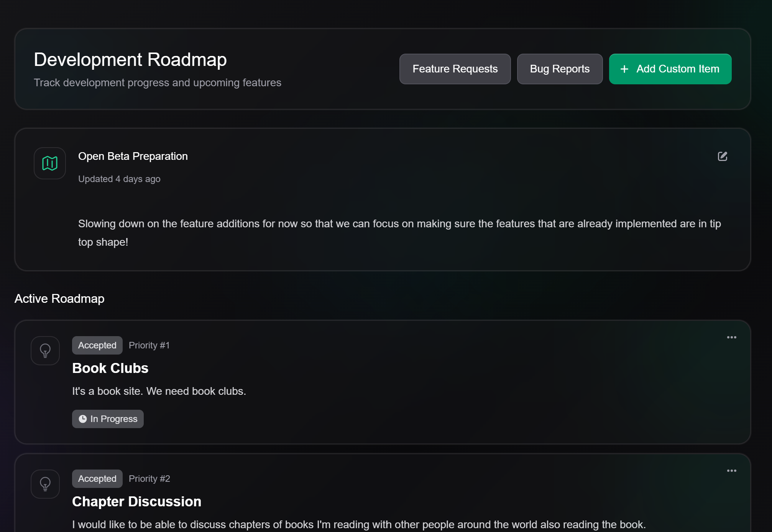
Task: Click the Development Roadmap page title
Action: click(130, 60)
